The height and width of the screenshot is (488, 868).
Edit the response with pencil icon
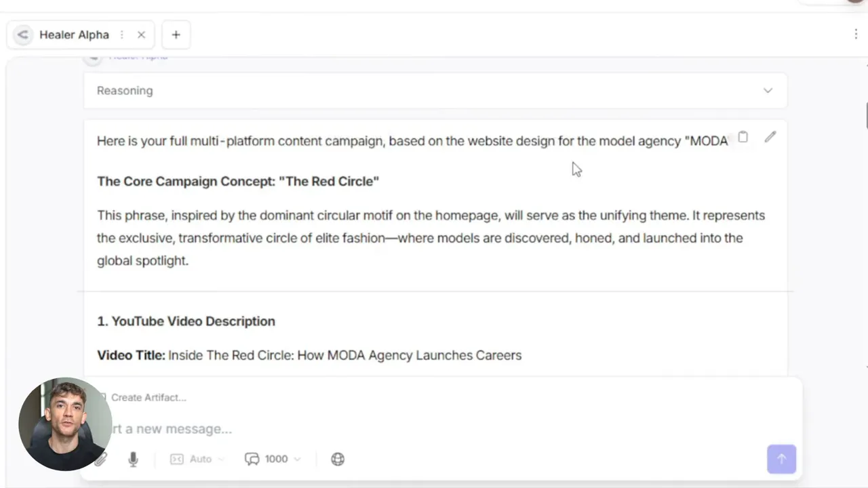pyautogui.click(x=770, y=138)
